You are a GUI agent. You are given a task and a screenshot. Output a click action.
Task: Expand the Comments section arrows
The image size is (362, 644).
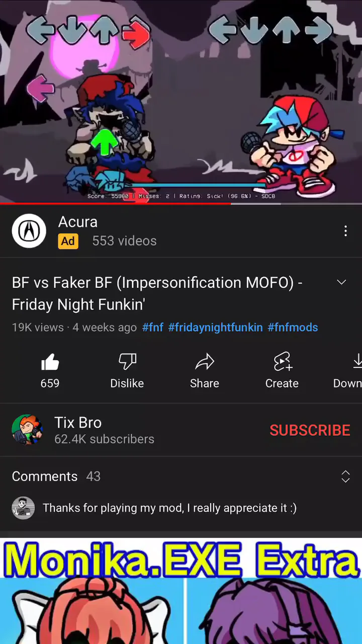pos(345,476)
